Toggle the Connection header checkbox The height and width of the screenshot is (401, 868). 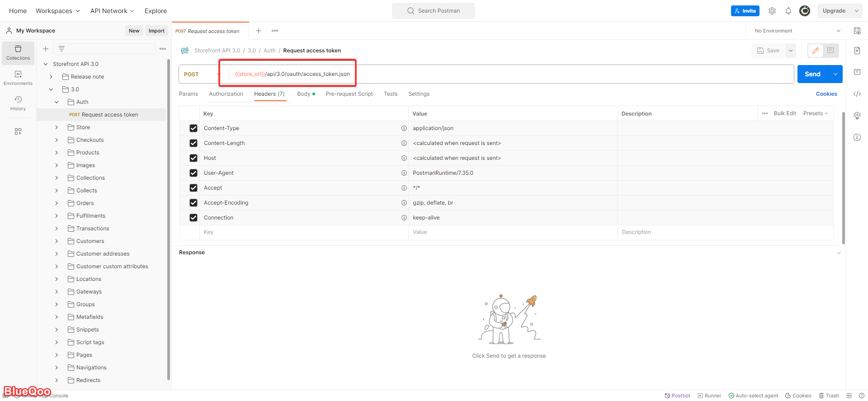point(193,218)
